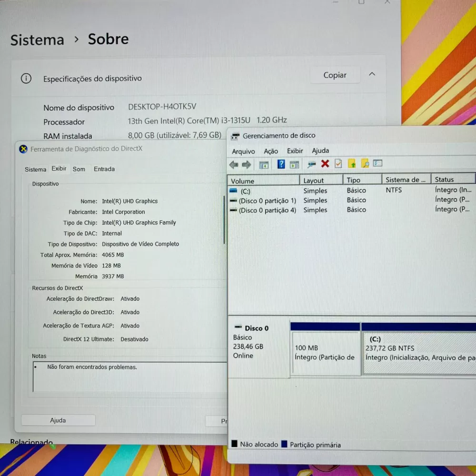The width and height of the screenshot is (476, 476).
Task: Switch to Entrada tab in DirectX tool
Action: [x=104, y=169]
